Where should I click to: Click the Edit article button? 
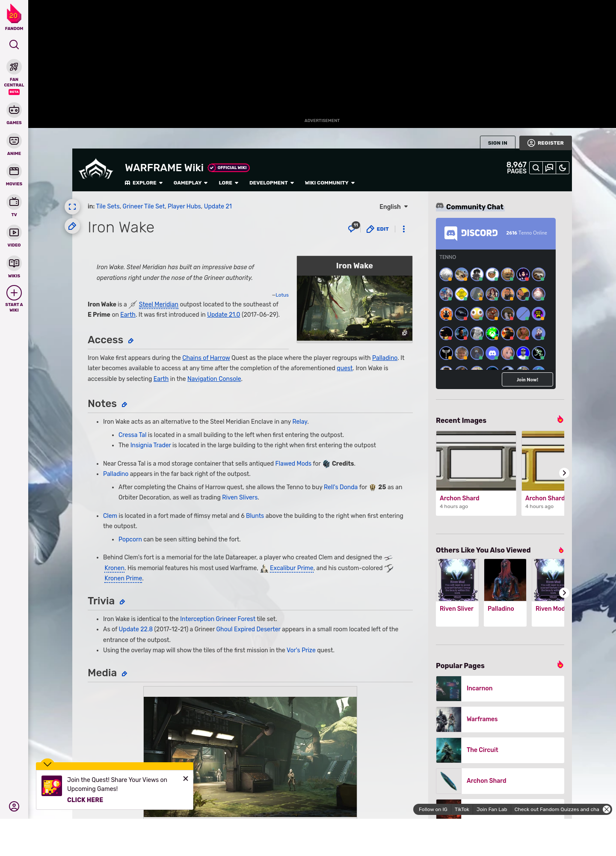tap(378, 229)
